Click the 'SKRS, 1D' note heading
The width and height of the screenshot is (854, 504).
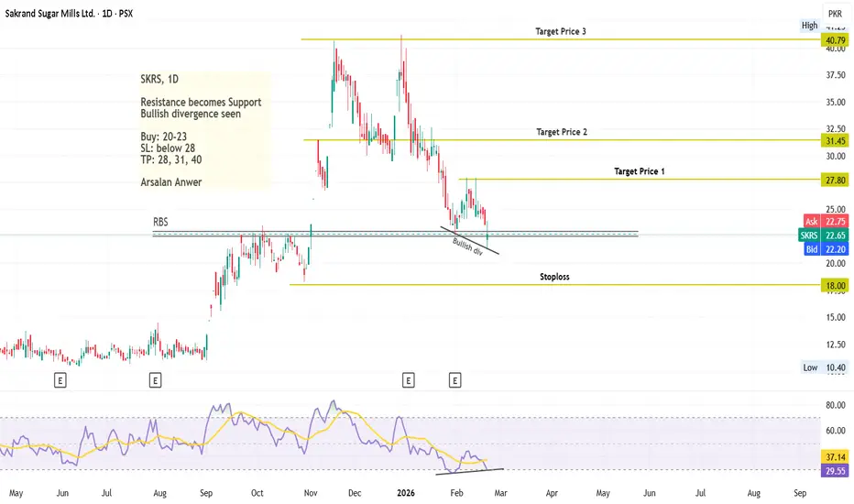point(159,80)
